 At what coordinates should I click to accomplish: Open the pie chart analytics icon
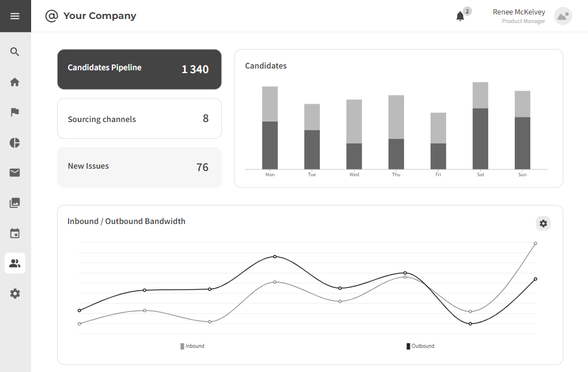point(14,142)
